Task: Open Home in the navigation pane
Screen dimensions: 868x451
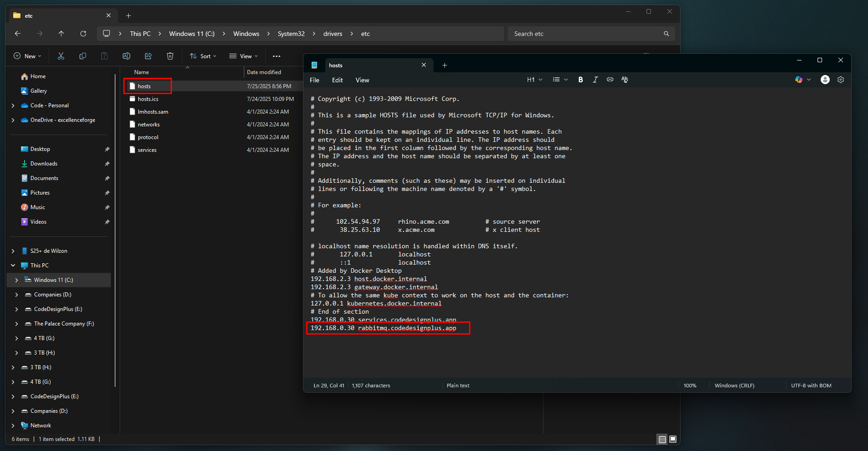Action: click(x=38, y=76)
